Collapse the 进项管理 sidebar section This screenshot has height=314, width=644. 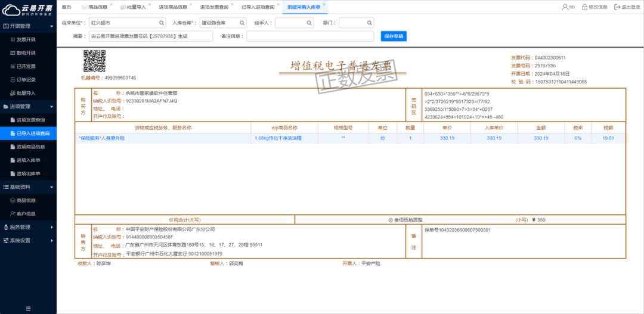28,107
